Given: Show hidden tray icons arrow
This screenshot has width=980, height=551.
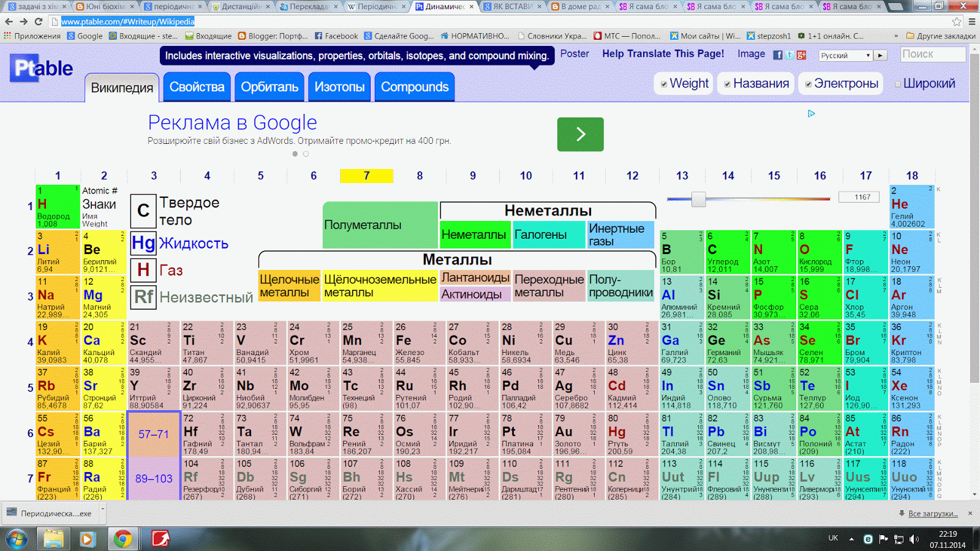Looking at the screenshot, I should coord(851,539).
